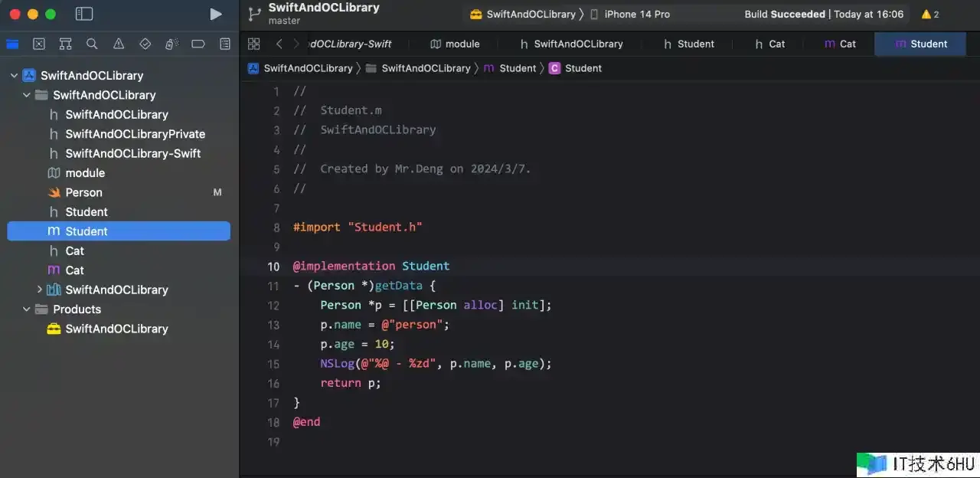Collapse the SwiftAndOCLibrary project root

14,75
